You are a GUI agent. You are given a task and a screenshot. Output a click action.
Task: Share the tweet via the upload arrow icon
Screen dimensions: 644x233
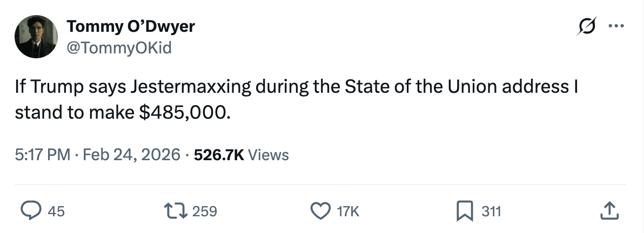608,211
